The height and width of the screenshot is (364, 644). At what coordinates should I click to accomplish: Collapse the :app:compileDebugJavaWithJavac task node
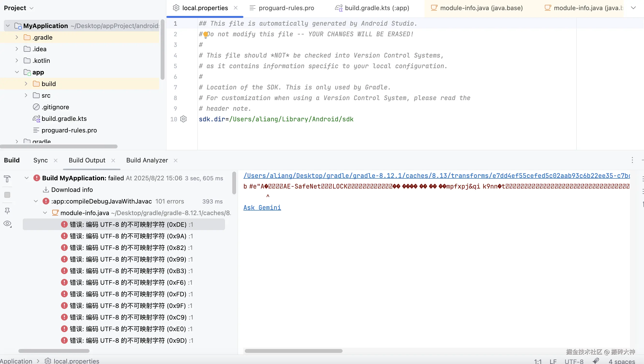coord(36,201)
